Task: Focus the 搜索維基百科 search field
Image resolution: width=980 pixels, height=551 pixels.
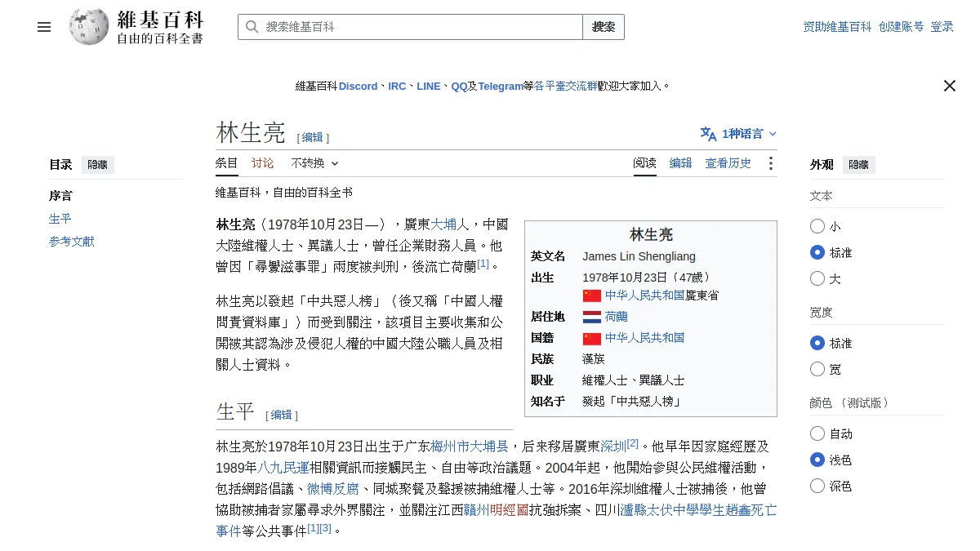Action: point(410,27)
